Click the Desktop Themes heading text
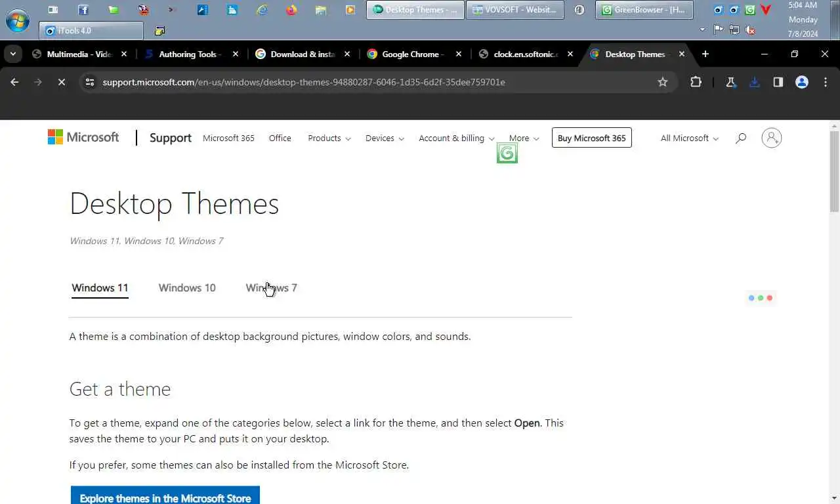The image size is (840, 504). [175, 203]
